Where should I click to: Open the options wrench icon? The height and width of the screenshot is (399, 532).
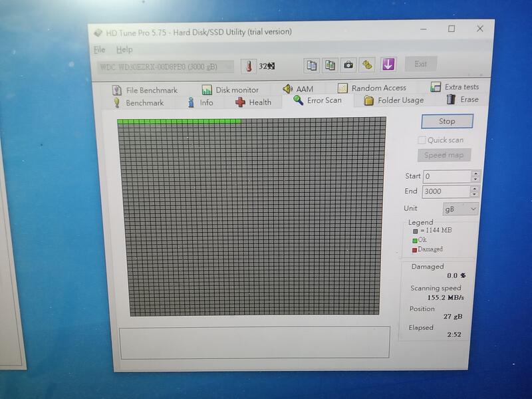[x=366, y=65]
